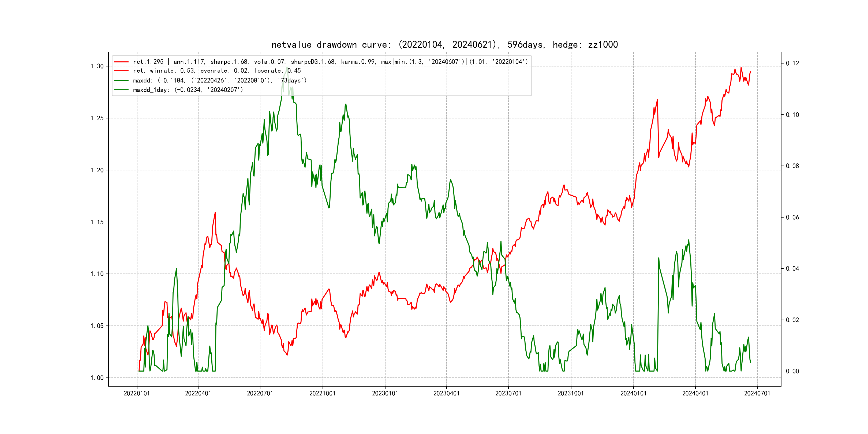
Task: Click the x-axis label 20230701
Action: 508,393
